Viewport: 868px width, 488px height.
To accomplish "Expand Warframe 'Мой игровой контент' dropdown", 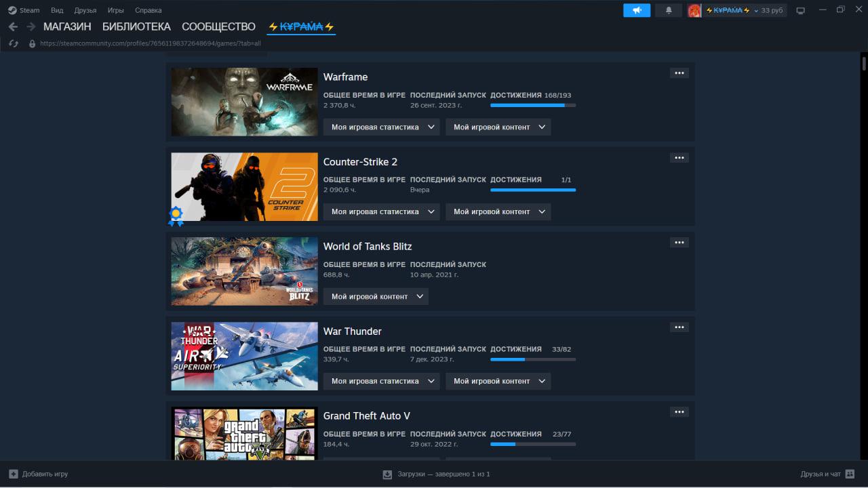I will [x=498, y=127].
